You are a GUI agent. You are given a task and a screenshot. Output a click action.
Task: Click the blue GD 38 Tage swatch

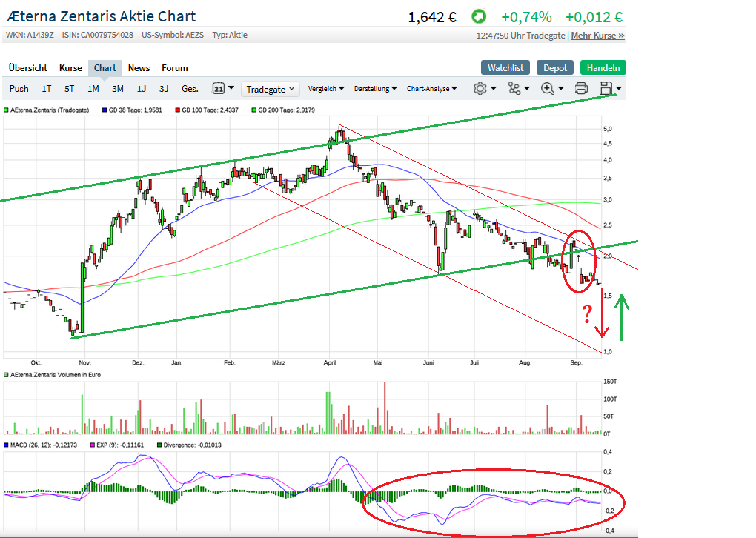point(105,110)
